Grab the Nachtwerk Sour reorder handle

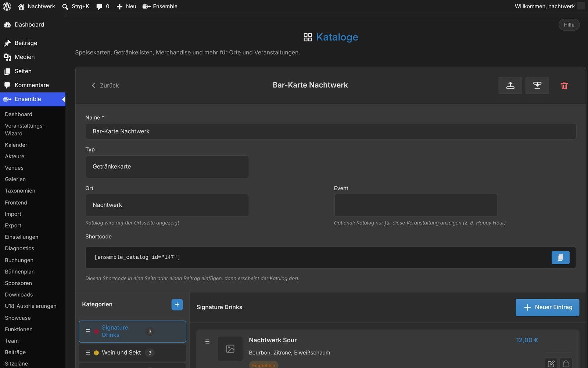pyautogui.click(x=207, y=342)
